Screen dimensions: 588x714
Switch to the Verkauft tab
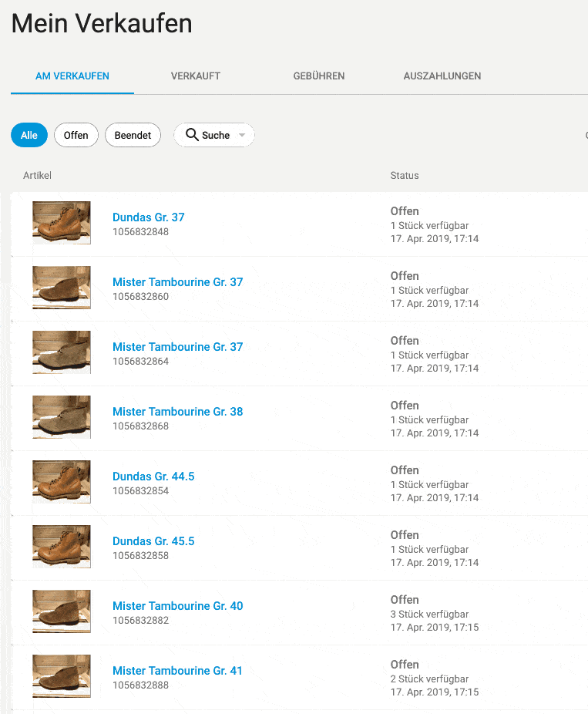click(196, 76)
